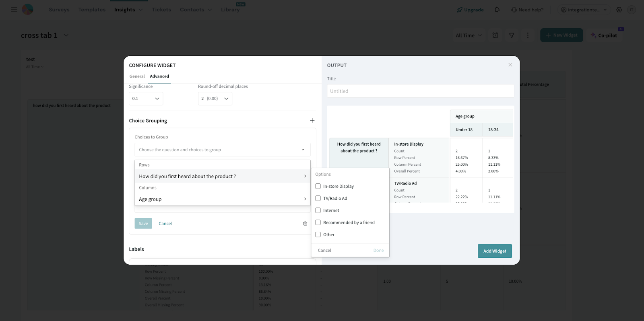Click the schedule alarm clock icon

[495, 35]
